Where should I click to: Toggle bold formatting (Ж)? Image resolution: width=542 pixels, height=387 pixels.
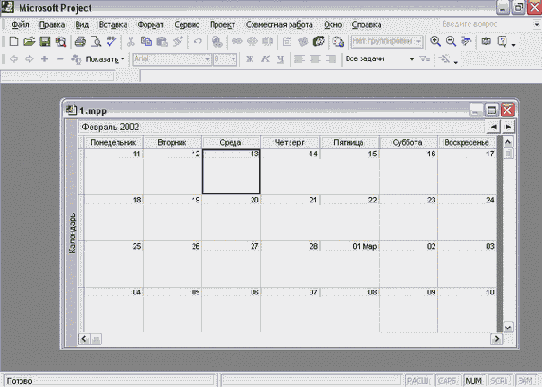pyautogui.click(x=250, y=59)
